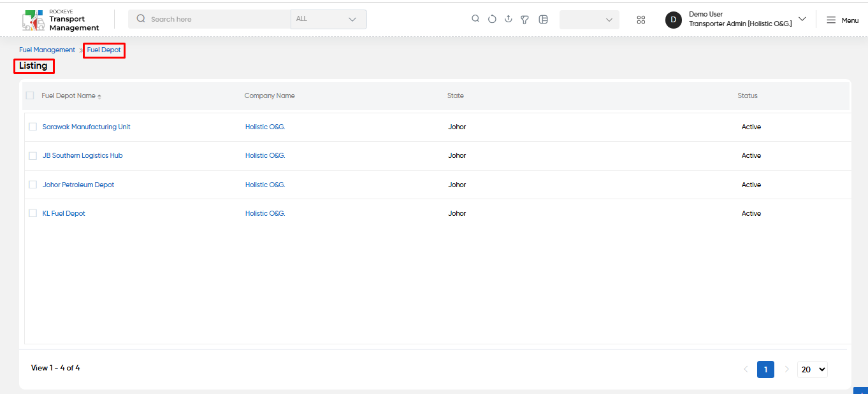Click the previous page arrow
Image resolution: width=868 pixels, height=394 pixels.
coord(746,369)
